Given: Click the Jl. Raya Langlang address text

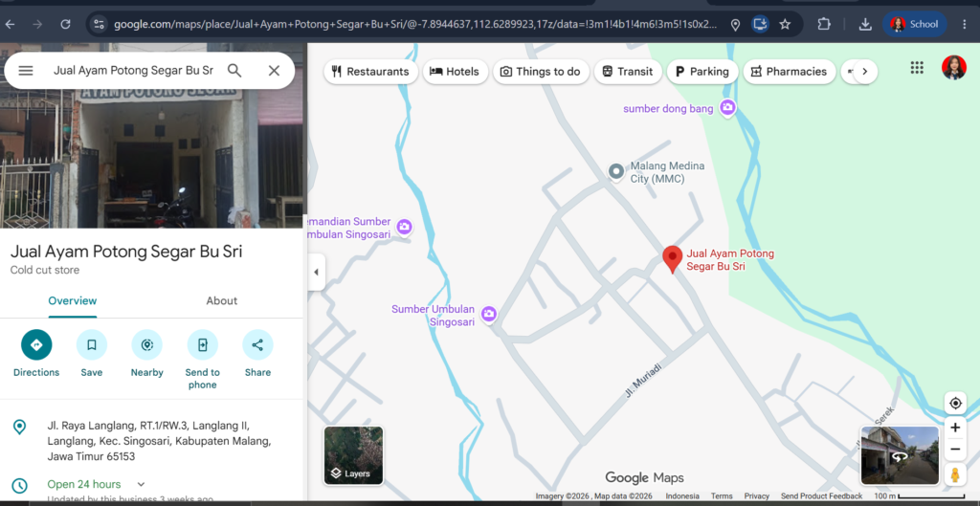Looking at the screenshot, I should coord(160,441).
